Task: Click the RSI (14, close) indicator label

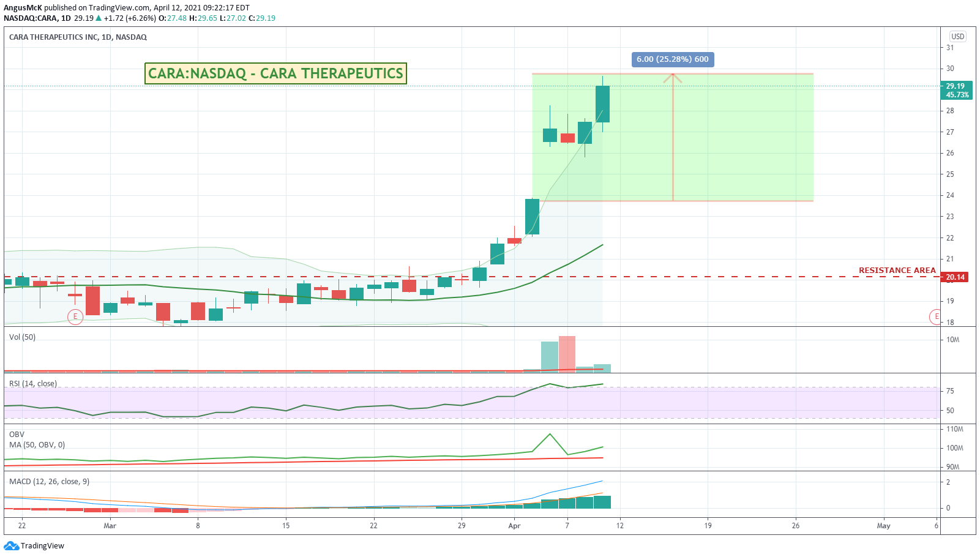Action: [33, 384]
